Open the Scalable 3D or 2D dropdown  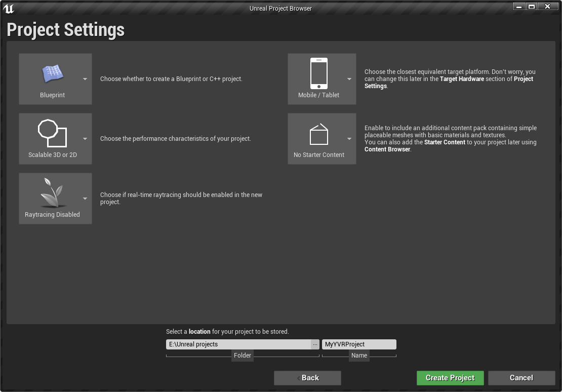pyautogui.click(x=85, y=138)
